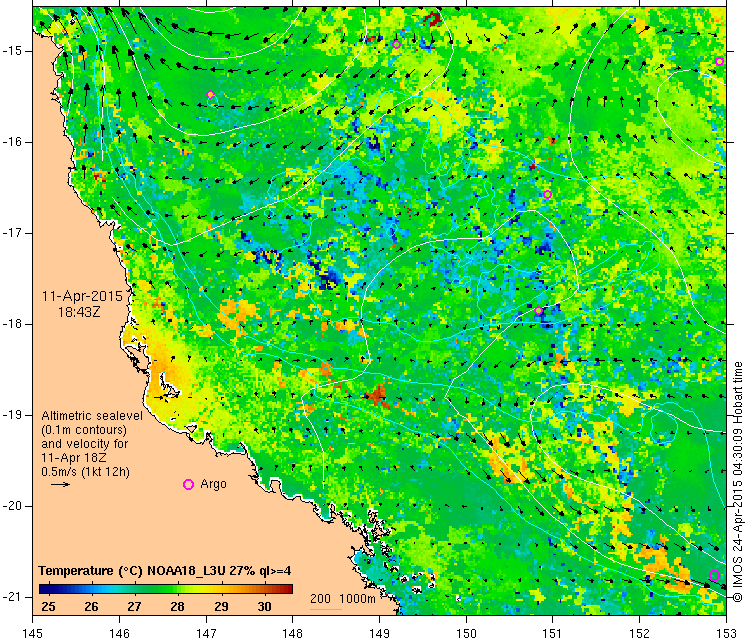Click the 'Temperature (°C) NOAA18_L3U 27% ql>=4' title
Image resolution: width=750 pixels, height=640 pixels.
(x=165, y=571)
